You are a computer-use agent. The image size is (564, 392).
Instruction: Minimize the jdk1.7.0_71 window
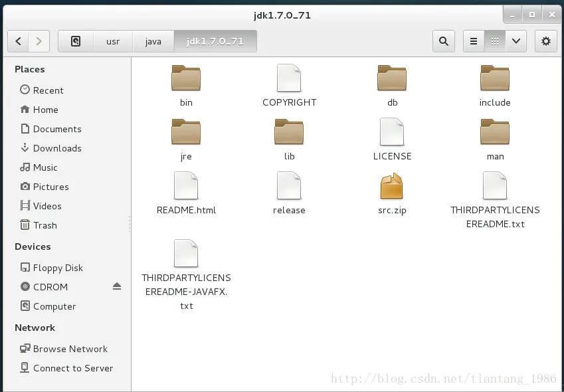click(x=512, y=15)
